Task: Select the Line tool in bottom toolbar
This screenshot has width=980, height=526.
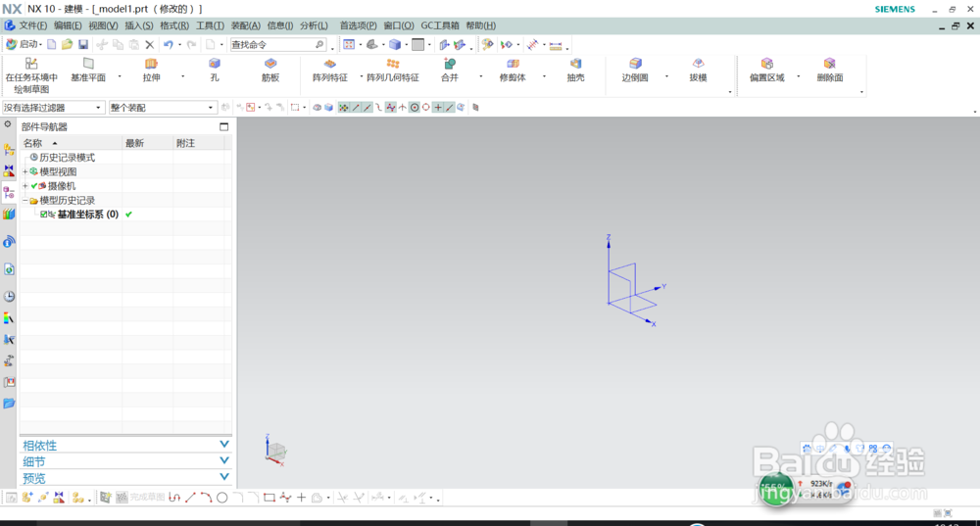Action: (x=191, y=498)
